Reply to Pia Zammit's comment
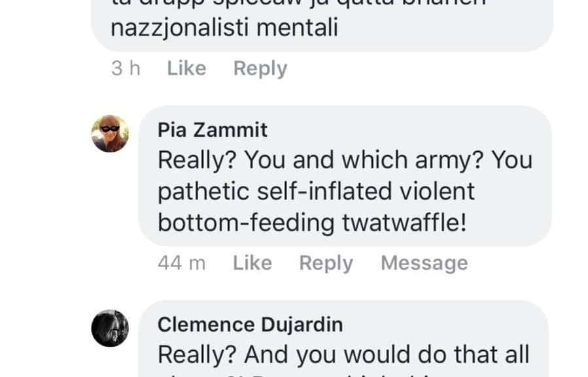This screenshot has height=377, width=588. tap(326, 263)
